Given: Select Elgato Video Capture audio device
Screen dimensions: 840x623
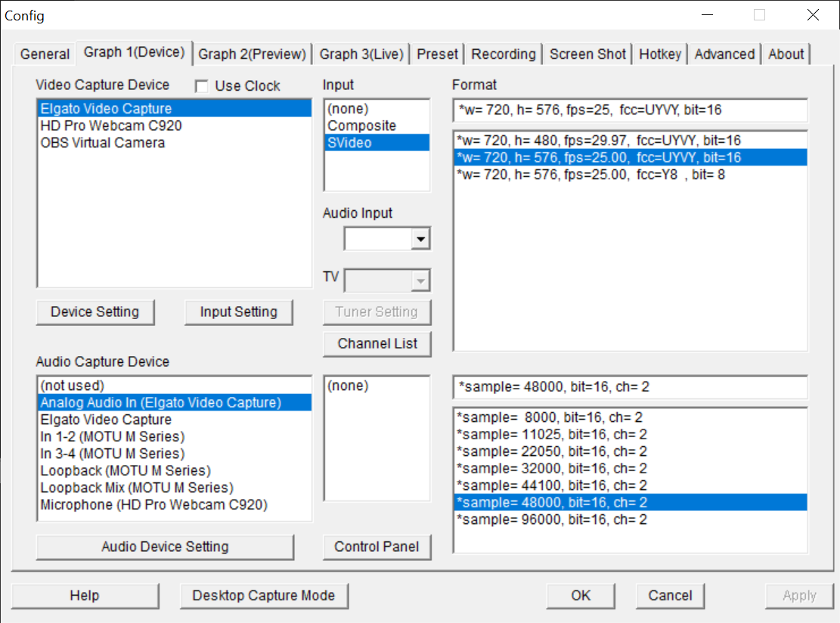Looking at the screenshot, I should [x=175, y=420].
